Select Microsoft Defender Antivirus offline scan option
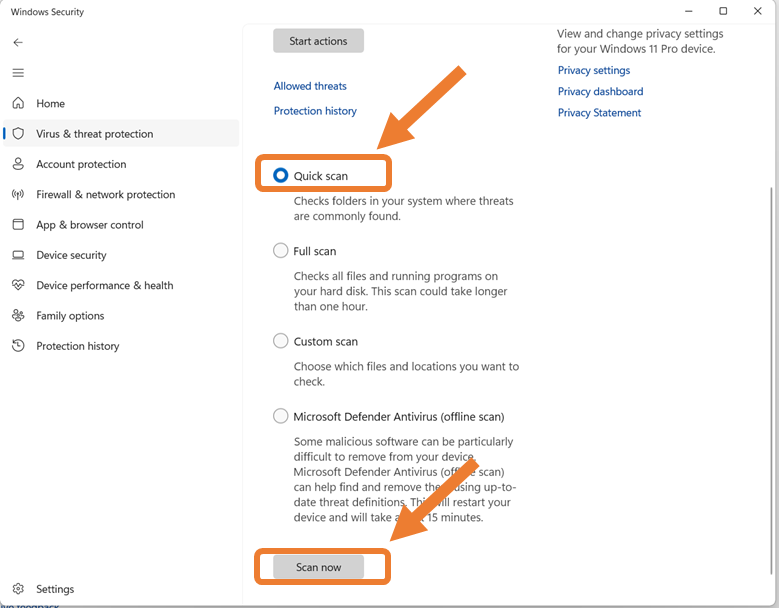 (281, 416)
